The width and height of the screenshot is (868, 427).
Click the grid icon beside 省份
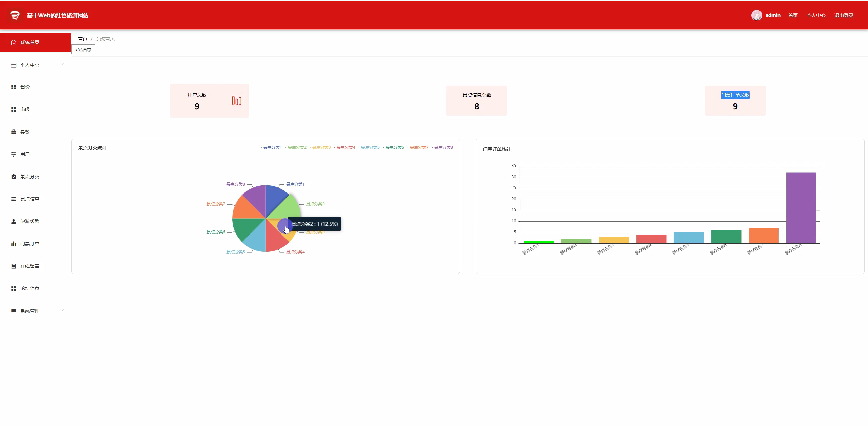(14, 87)
